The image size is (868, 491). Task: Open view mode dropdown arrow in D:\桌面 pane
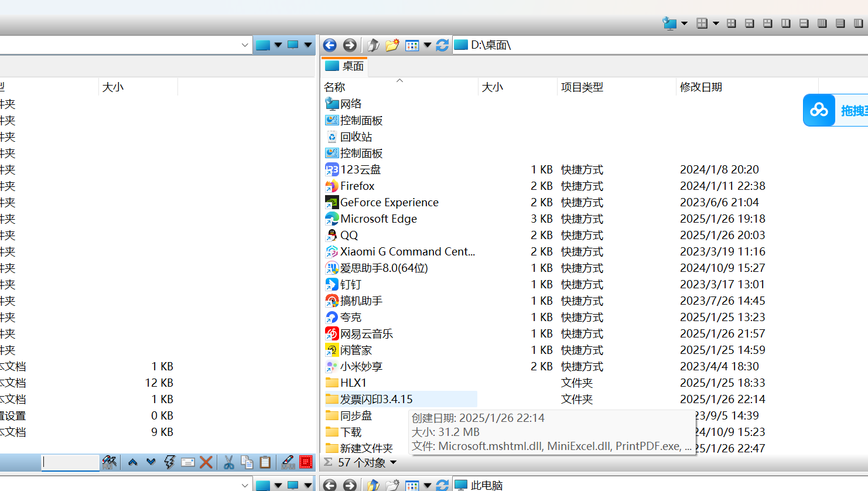(428, 45)
